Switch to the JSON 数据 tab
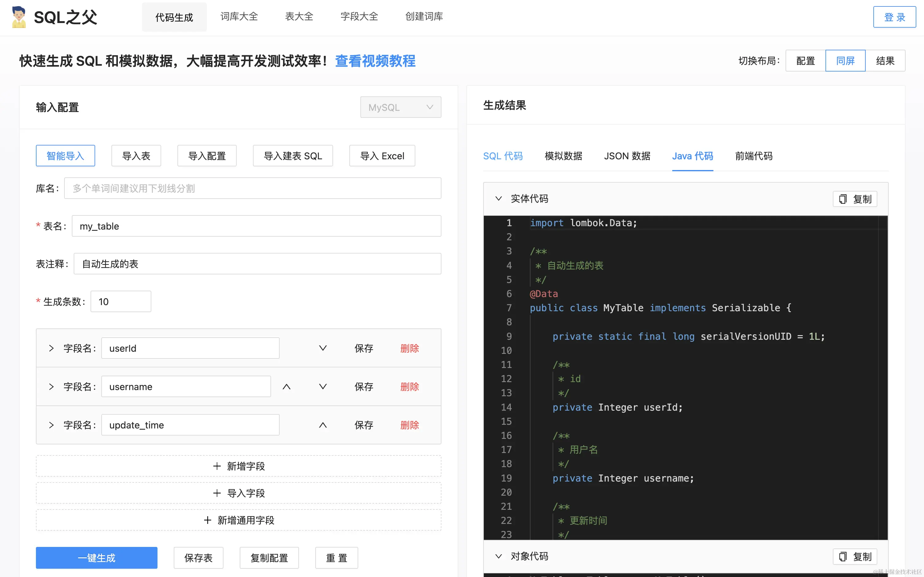Image resolution: width=924 pixels, height=577 pixels. click(x=627, y=156)
